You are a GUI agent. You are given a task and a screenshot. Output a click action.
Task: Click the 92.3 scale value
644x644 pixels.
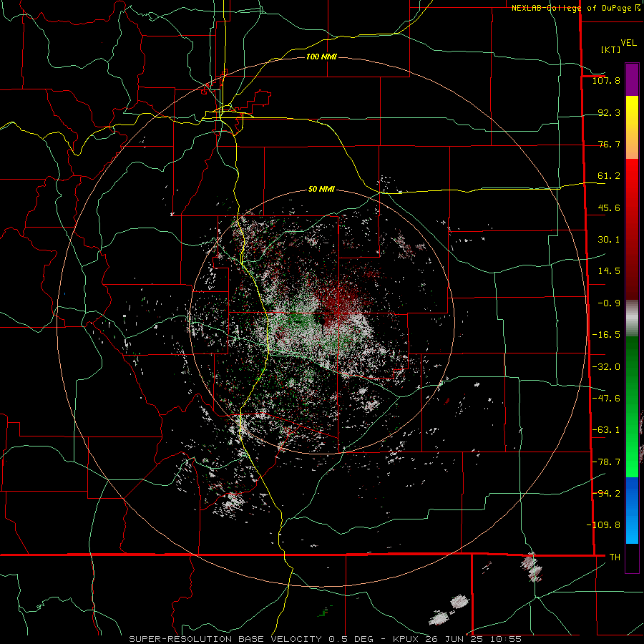[609, 112]
